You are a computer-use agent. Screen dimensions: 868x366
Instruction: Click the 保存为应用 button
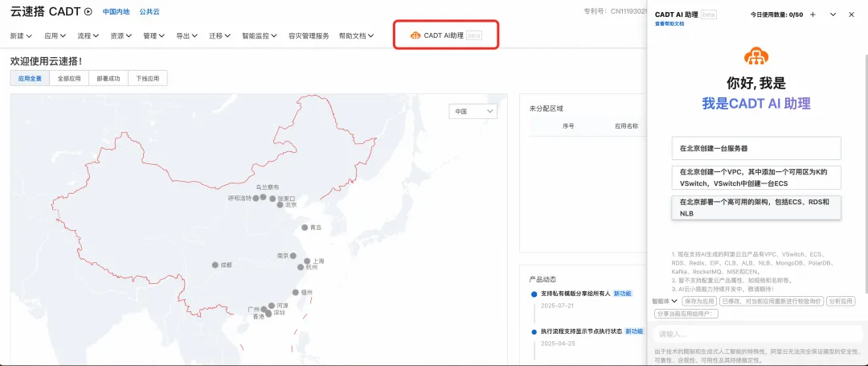698,301
